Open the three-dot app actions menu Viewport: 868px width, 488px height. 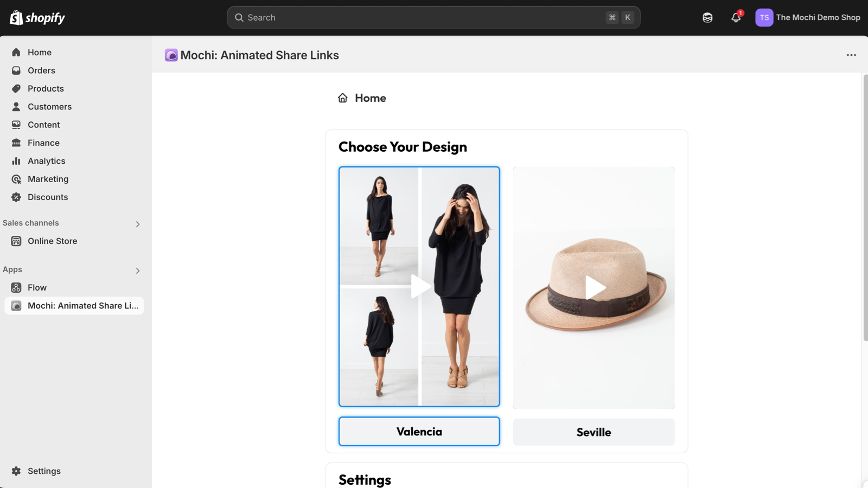tap(851, 55)
